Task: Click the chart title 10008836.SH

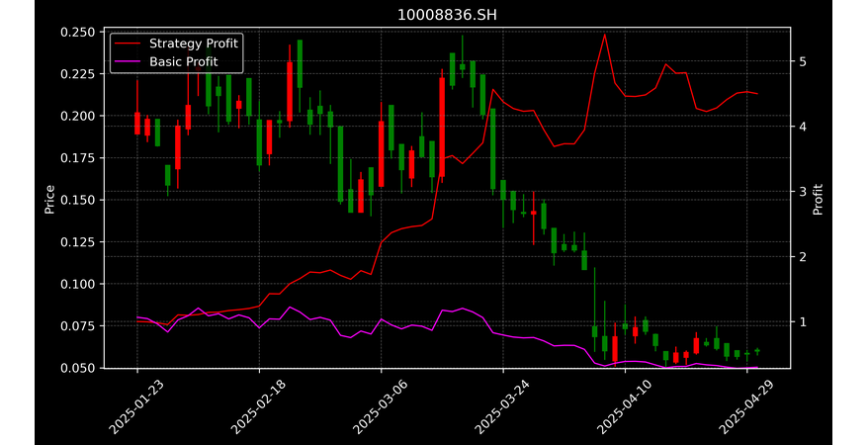Action: point(447,15)
